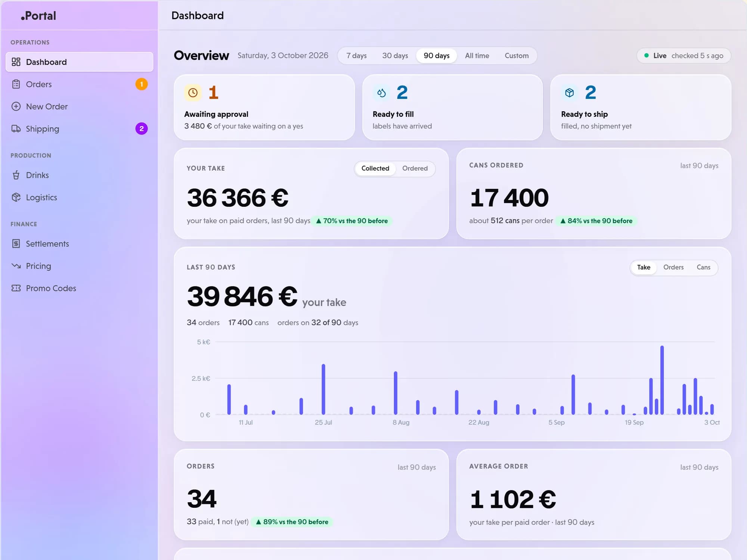Click the 70% vs the 90 before badge
The width and height of the screenshot is (747, 560).
352,221
